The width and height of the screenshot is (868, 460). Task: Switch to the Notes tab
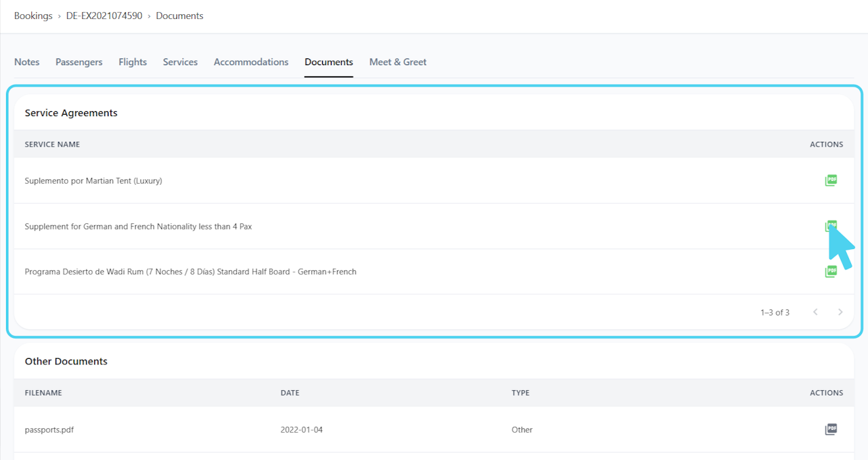27,62
